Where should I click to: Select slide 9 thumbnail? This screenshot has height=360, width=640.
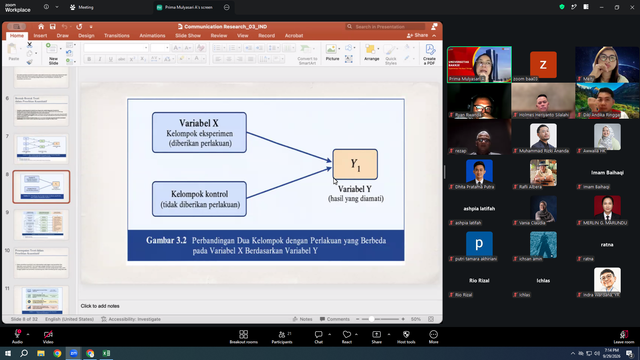[x=42, y=225]
